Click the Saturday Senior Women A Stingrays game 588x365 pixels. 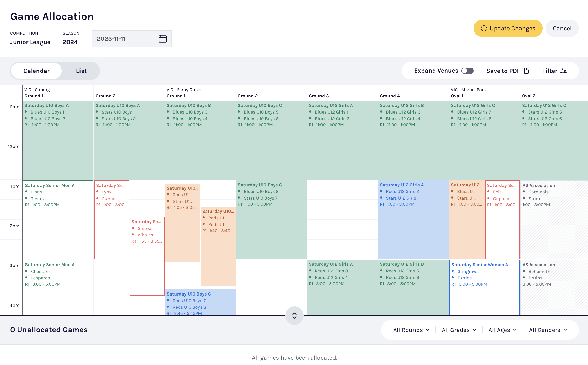pyautogui.click(x=484, y=287)
